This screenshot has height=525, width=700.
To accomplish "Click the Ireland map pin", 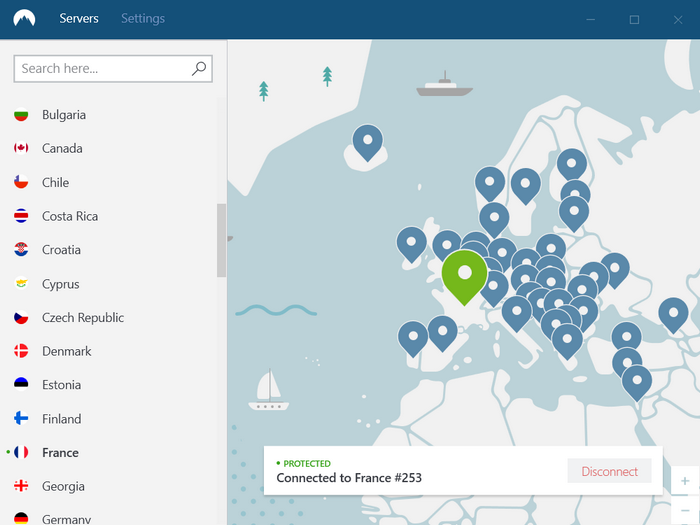I will 412,245.
